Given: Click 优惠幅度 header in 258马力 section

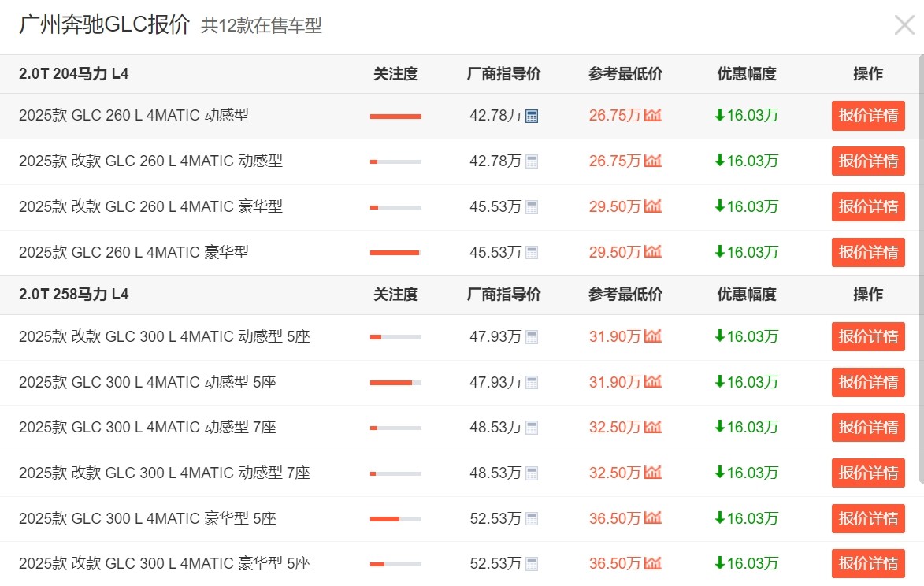Looking at the screenshot, I should (747, 294).
